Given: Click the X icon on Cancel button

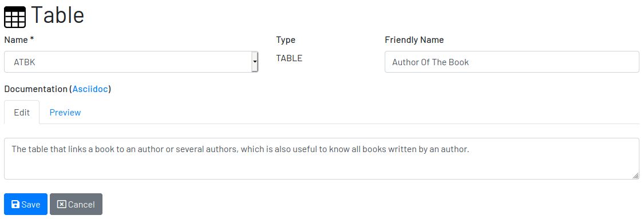Looking at the screenshot, I should point(62,204).
